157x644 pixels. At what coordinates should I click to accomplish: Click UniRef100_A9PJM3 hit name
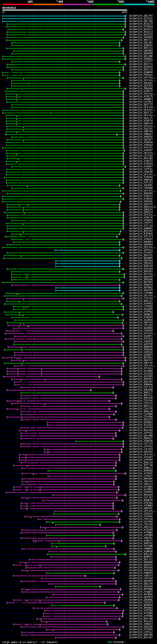(x=141, y=323)
